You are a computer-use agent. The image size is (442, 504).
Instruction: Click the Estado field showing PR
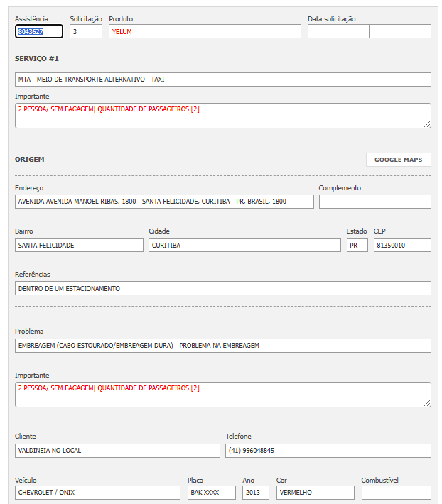pos(357,245)
